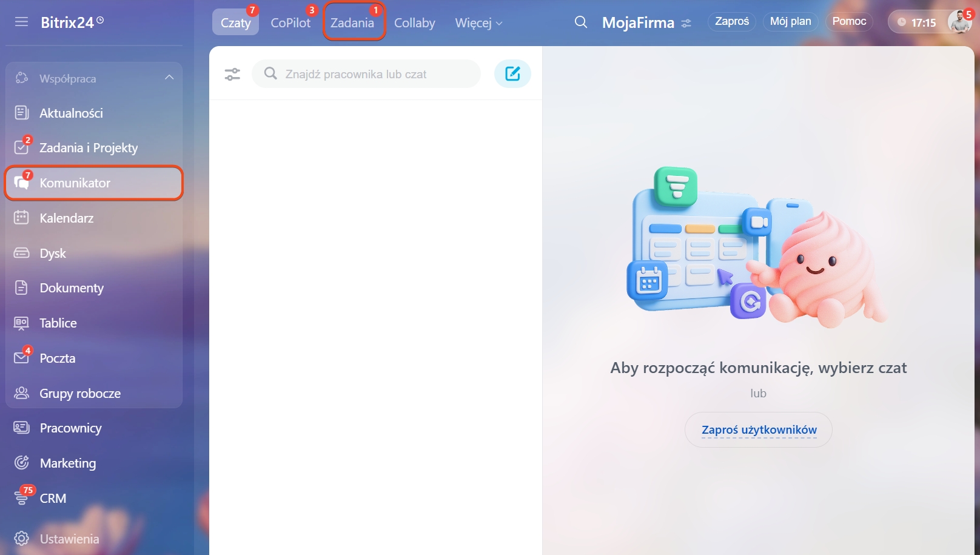Open Dysk in the sidebar
The height and width of the screenshot is (555, 980).
94,254
